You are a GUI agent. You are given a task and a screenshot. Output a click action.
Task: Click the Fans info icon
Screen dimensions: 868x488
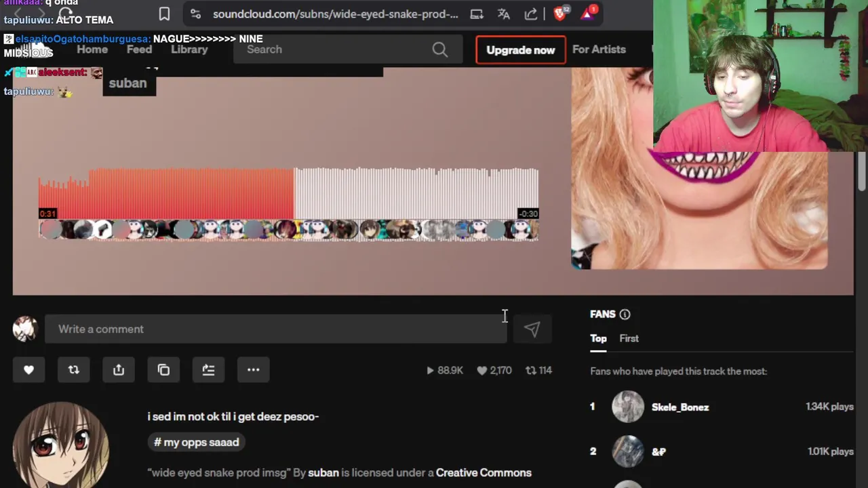coord(625,314)
